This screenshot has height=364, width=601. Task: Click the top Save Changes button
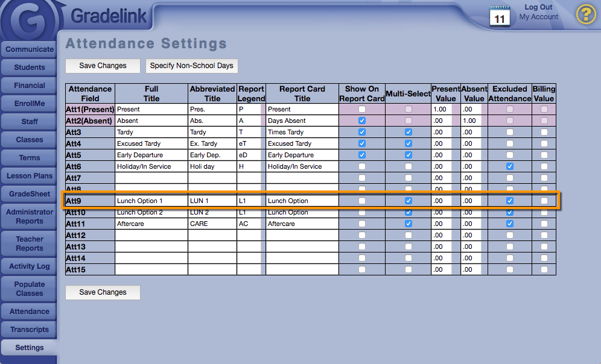click(103, 66)
